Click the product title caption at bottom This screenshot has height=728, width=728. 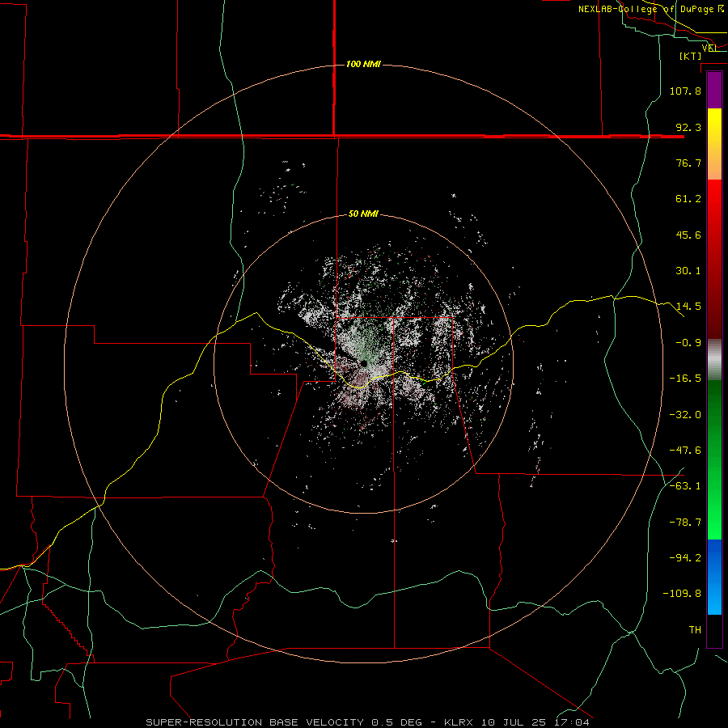pyautogui.click(x=368, y=722)
